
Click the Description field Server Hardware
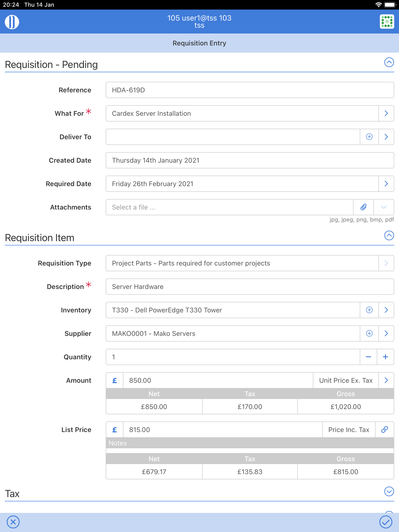pyautogui.click(x=250, y=286)
